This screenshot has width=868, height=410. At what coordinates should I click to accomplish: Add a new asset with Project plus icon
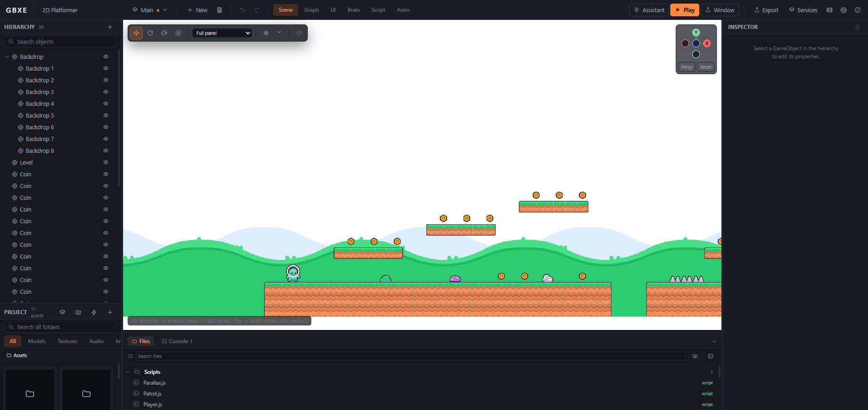[x=110, y=312]
